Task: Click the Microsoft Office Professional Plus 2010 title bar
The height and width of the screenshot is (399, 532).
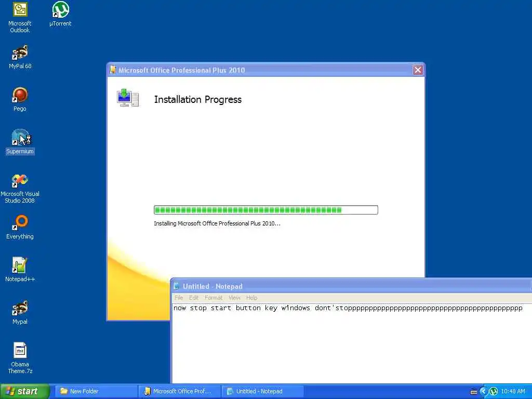Action: (265, 70)
